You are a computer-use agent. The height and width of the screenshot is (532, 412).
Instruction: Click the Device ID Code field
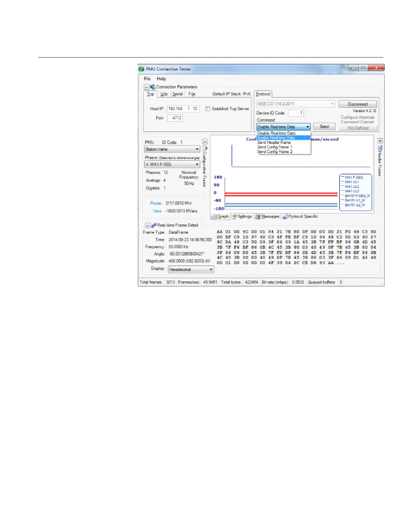coord(296,113)
